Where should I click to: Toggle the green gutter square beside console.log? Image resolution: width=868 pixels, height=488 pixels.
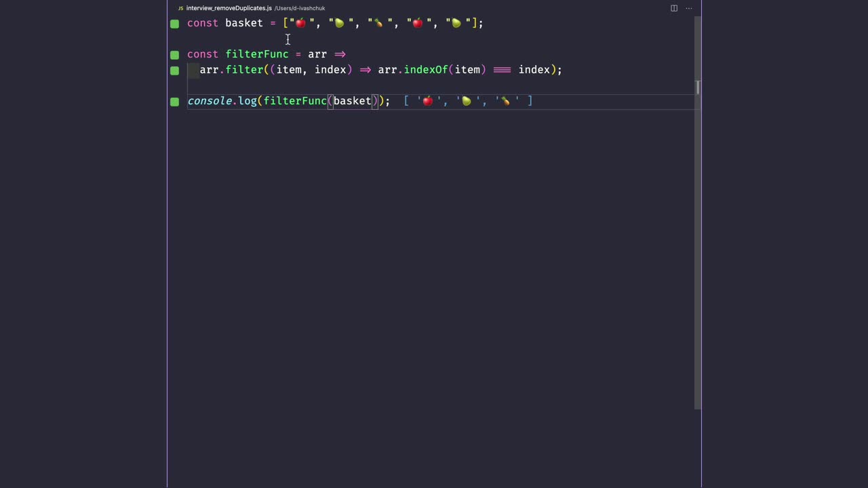pyautogui.click(x=174, y=100)
